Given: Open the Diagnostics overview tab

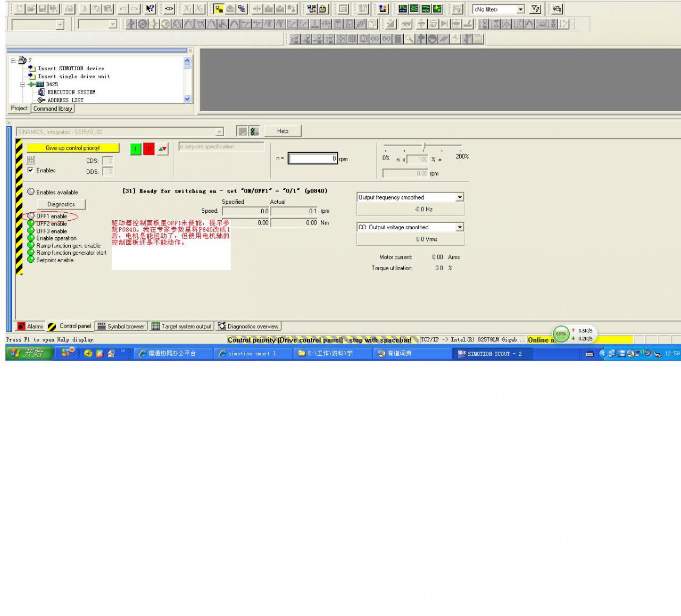Looking at the screenshot, I should [248, 326].
